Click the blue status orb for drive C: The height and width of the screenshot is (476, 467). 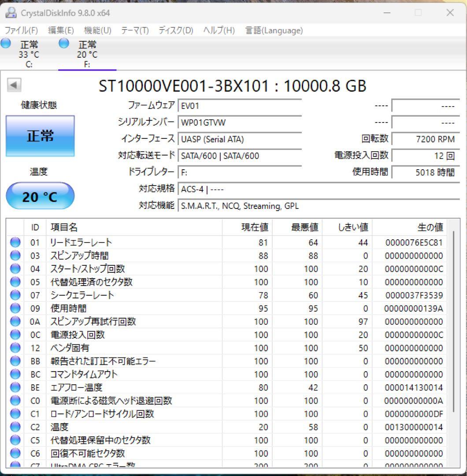[x=5, y=43]
